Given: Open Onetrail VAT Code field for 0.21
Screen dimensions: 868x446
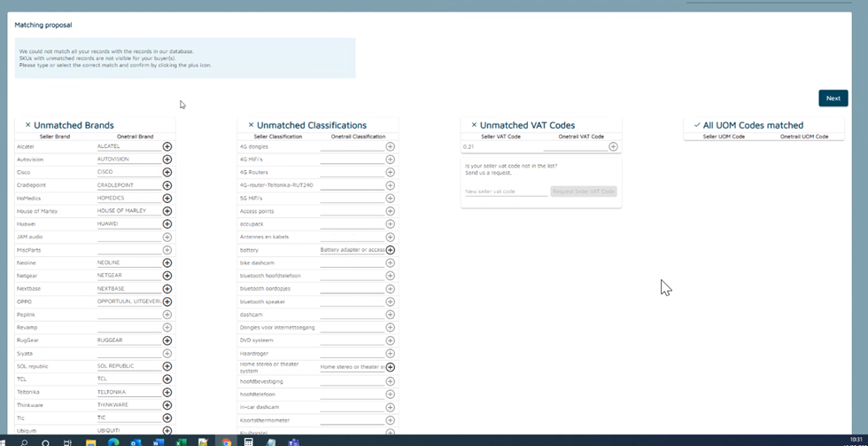Looking at the screenshot, I should pyautogui.click(x=574, y=146).
